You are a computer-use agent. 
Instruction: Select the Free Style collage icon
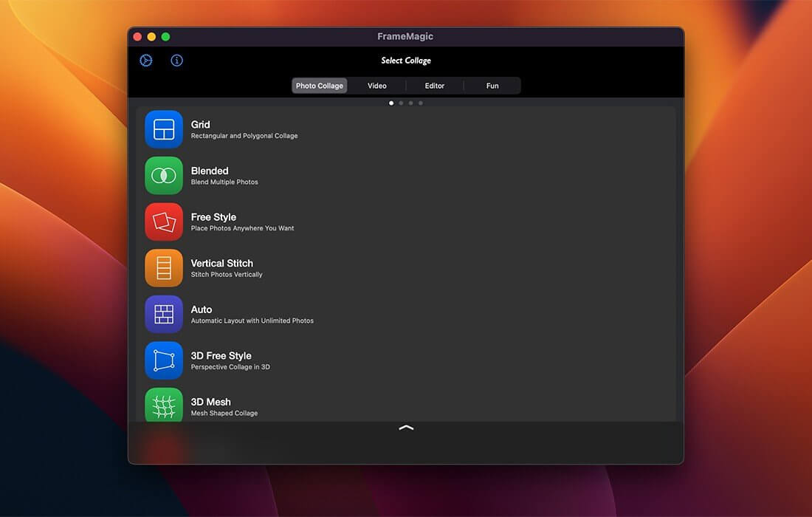click(164, 222)
